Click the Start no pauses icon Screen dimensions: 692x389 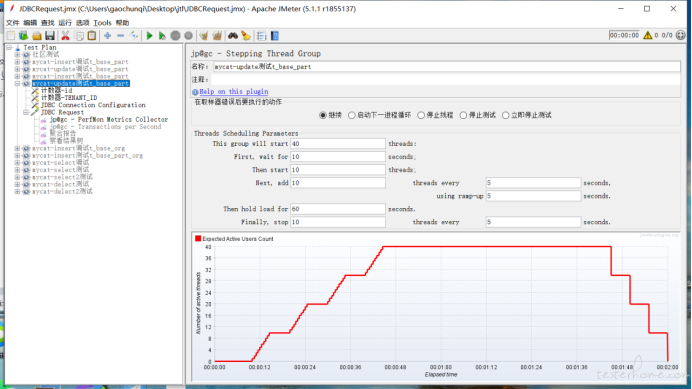pyautogui.click(x=162, y=36)
